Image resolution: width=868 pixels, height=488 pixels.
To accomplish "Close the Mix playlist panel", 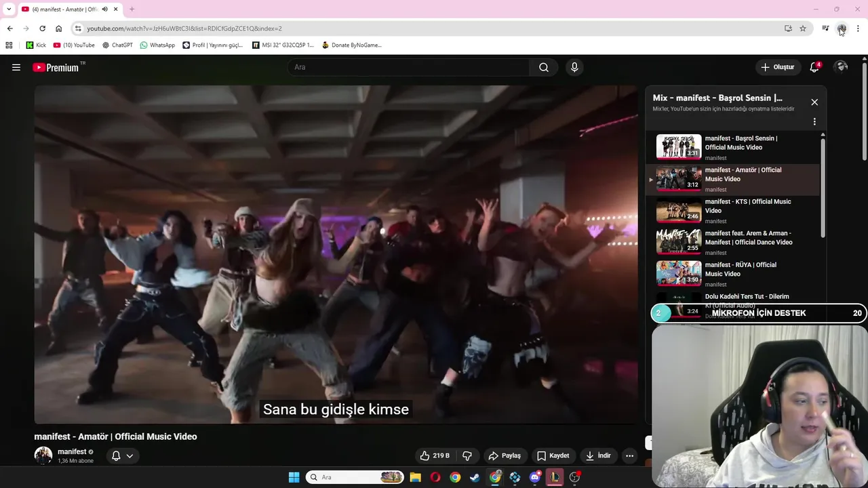I will click(814, 102).
